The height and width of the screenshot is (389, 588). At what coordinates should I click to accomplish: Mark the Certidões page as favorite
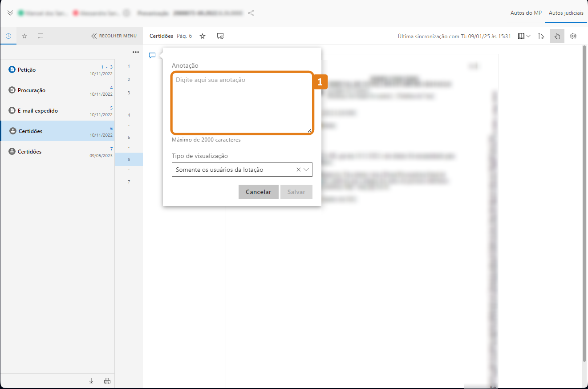click(x=203, y=36)
